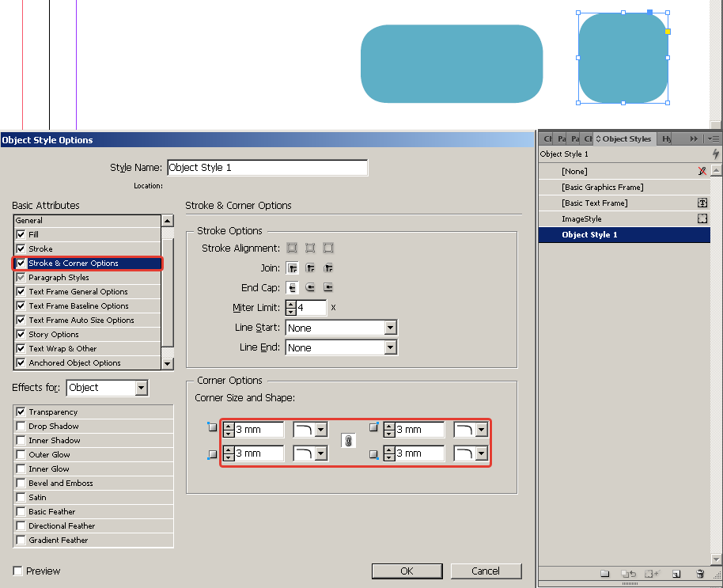Select the Round Join icon

coord(310,268)
